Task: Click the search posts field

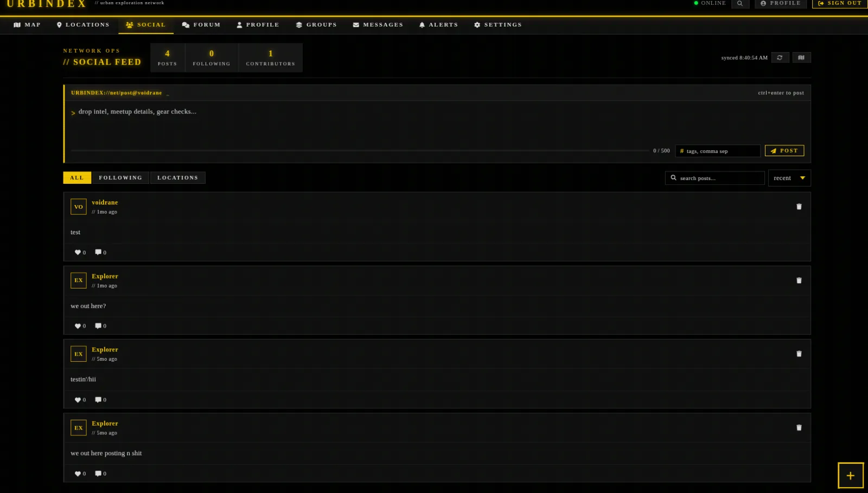Action: click(714, 178)
